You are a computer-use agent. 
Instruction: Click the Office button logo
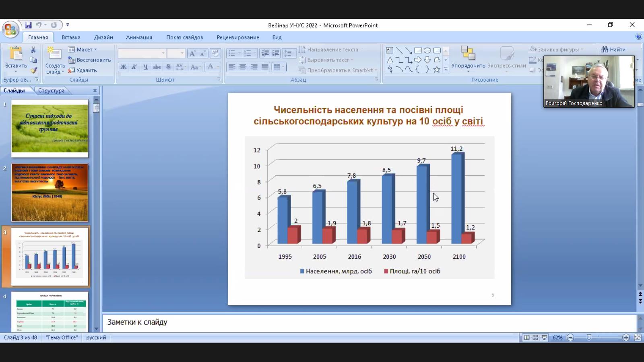(10, 29)
